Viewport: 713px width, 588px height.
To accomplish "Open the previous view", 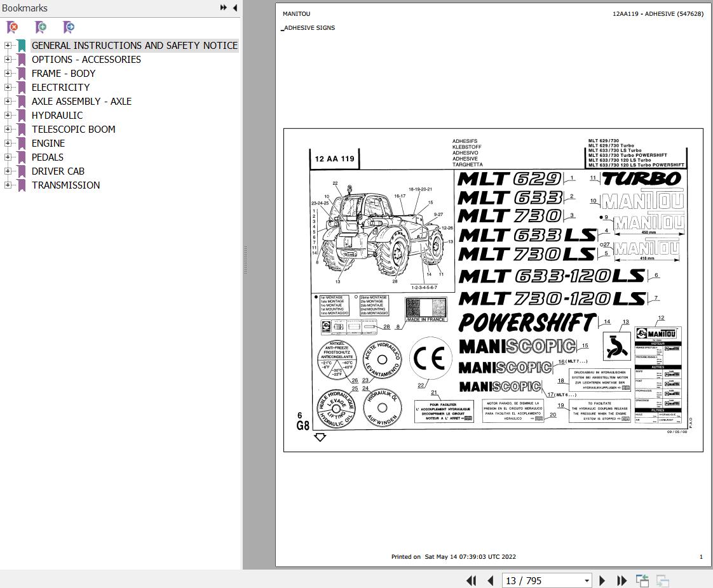I will (642, 580).
